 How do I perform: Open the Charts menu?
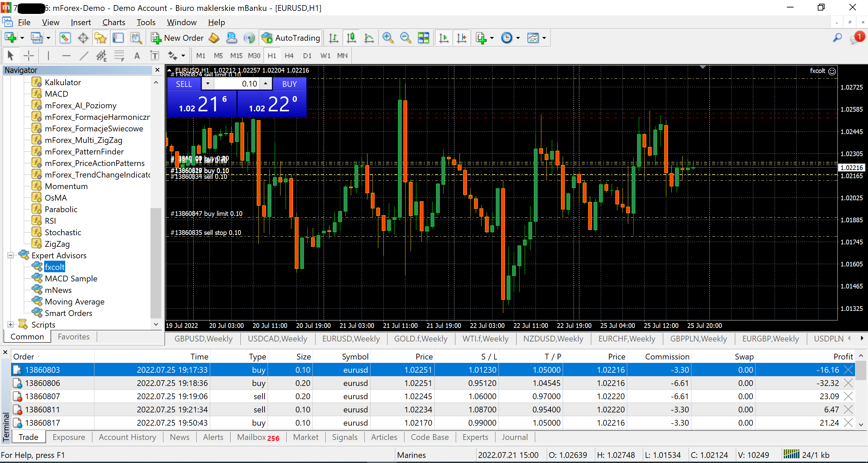(x=114, y=22)
